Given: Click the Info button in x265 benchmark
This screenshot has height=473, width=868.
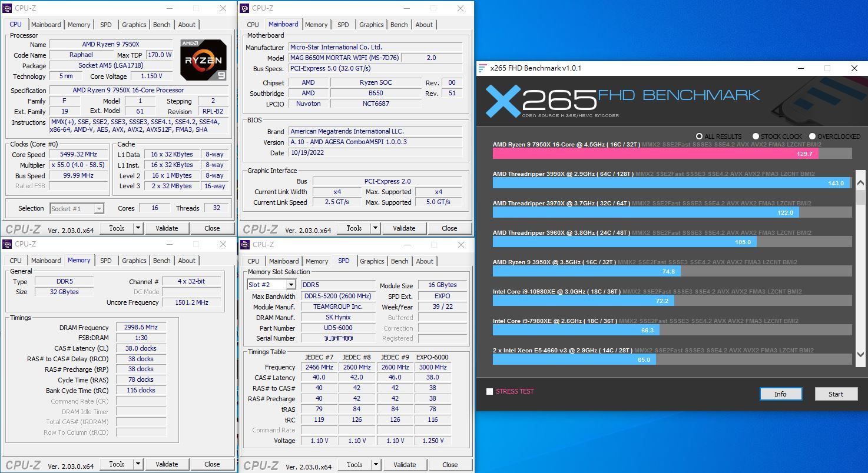Looking at the screenshot, I should (x=780, y=394).
